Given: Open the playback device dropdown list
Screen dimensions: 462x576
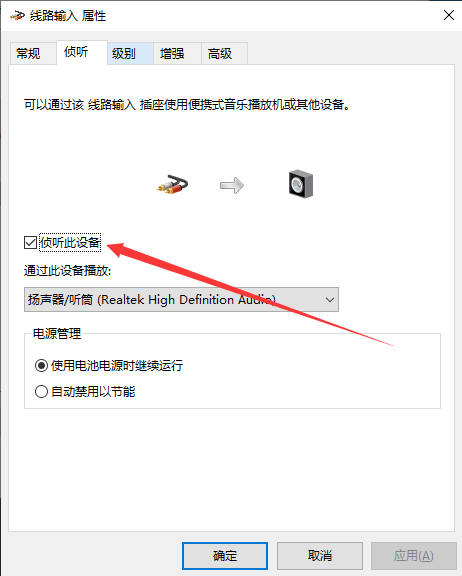Looking at the screenshot, I should click(x=181, y=300).
